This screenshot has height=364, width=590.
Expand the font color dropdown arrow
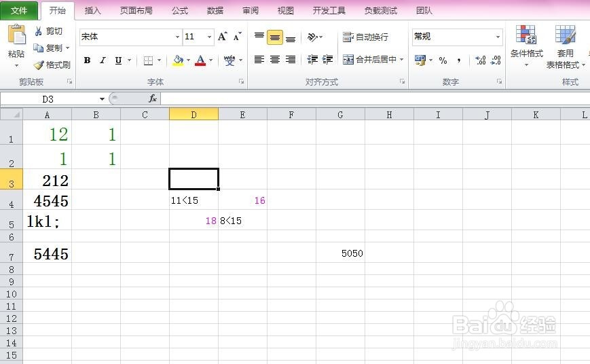(x=210, y=60)
